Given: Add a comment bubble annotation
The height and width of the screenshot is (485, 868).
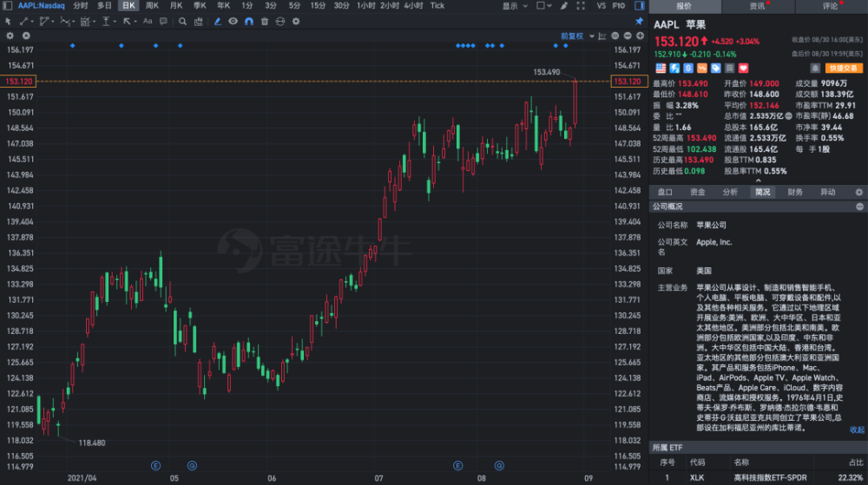Looking at the screenshot, I should click(x=163, y=22).
